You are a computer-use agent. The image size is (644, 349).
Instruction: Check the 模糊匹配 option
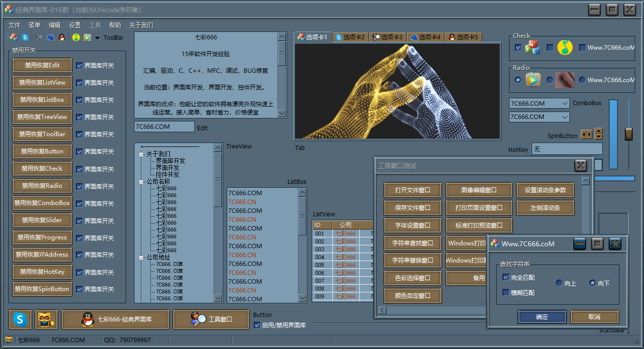(x=506, y=292)
